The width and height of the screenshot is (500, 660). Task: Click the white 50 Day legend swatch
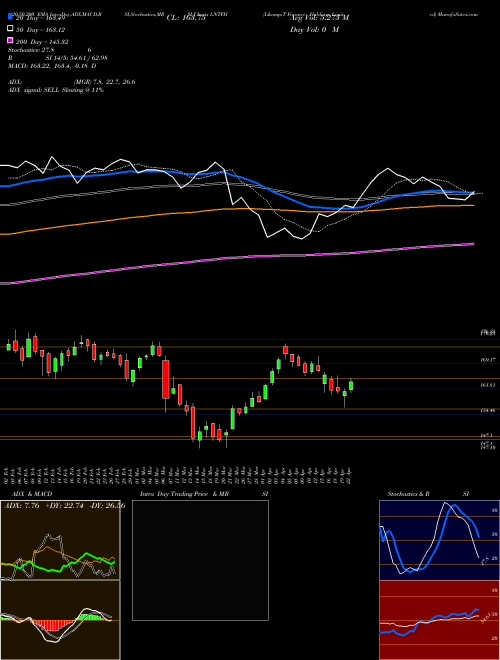[10, 29]
